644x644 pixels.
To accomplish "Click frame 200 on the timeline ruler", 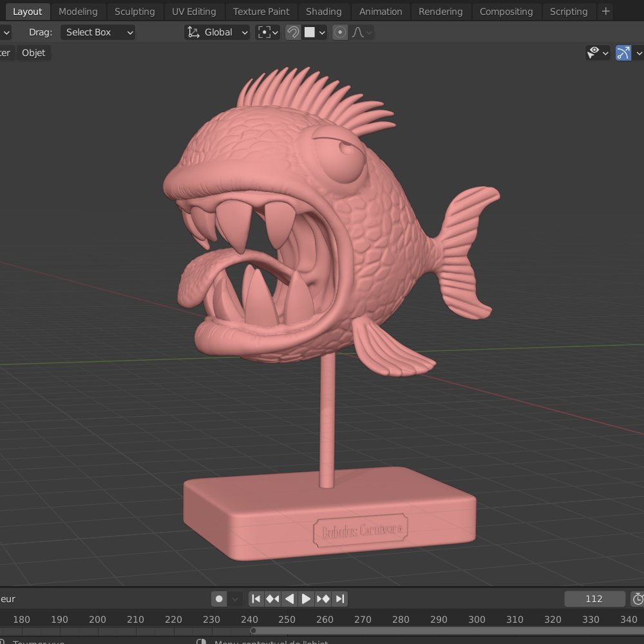I will [97, 620].
